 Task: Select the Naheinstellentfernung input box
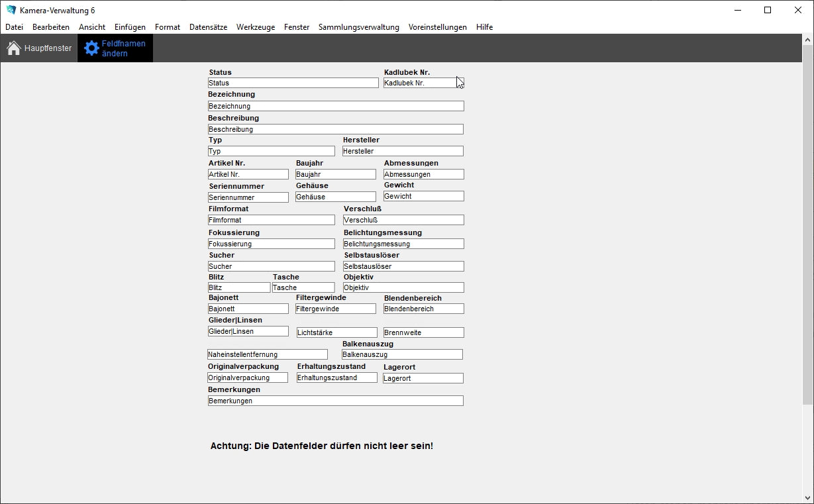[x=268, y=354]
